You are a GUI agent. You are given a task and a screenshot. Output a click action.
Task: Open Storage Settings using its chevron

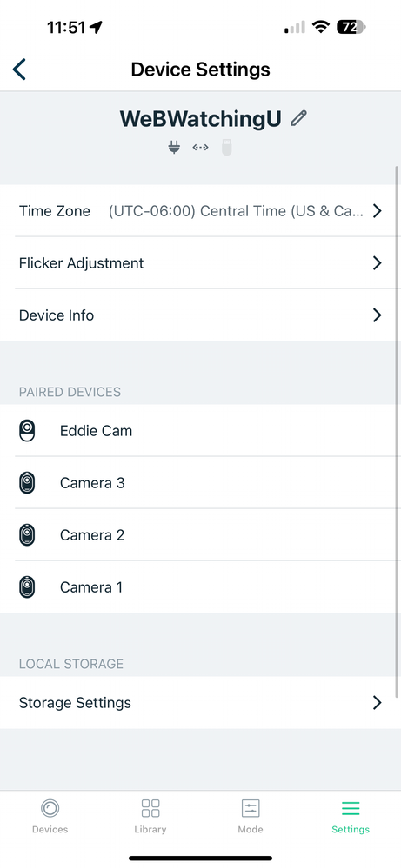coord(378,703)
